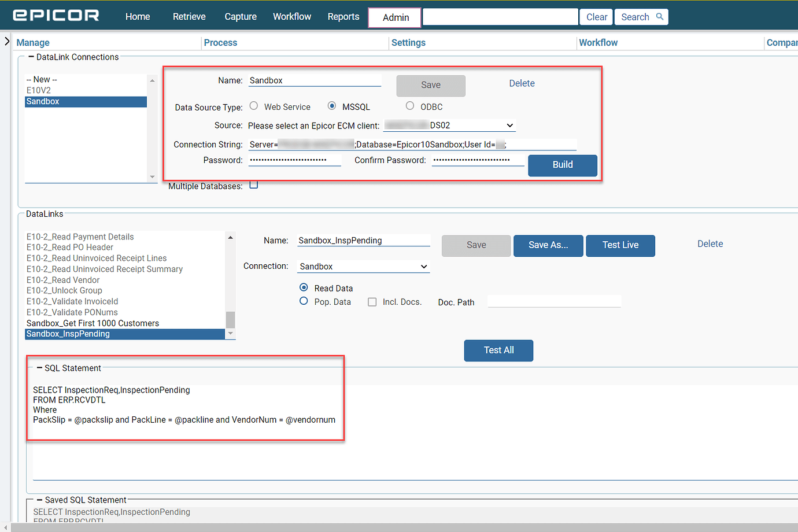
Task: Click the global search input field
Action: [500, 17]
